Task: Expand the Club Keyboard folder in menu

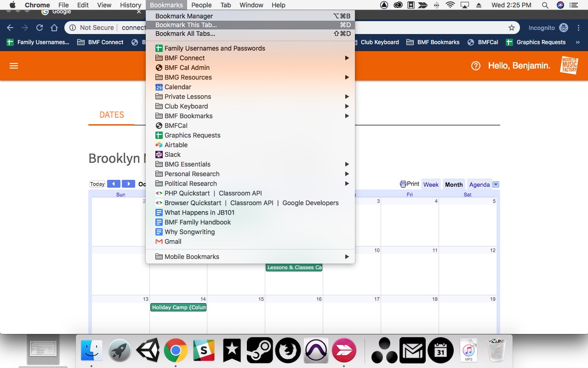Action: [x=250, y=106]
